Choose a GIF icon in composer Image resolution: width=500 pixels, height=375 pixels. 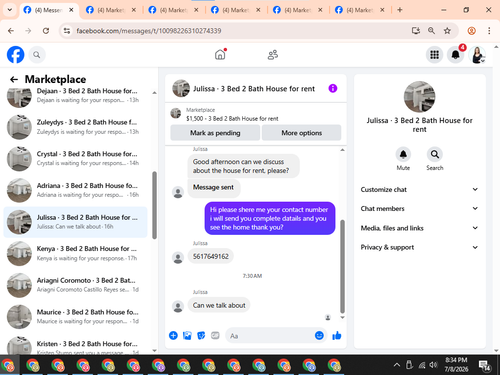[x=215, y=335]
